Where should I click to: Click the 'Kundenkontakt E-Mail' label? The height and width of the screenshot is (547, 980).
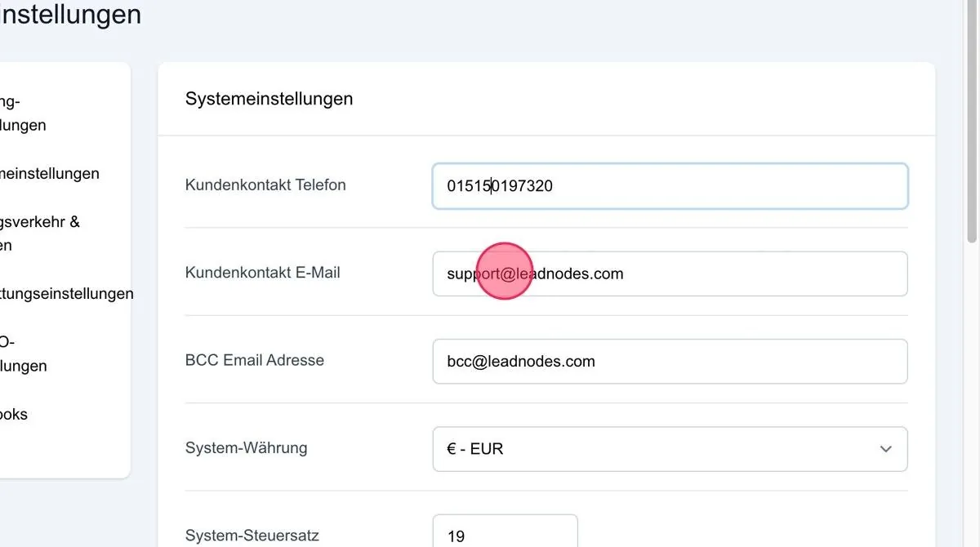(x=263, y=273)
